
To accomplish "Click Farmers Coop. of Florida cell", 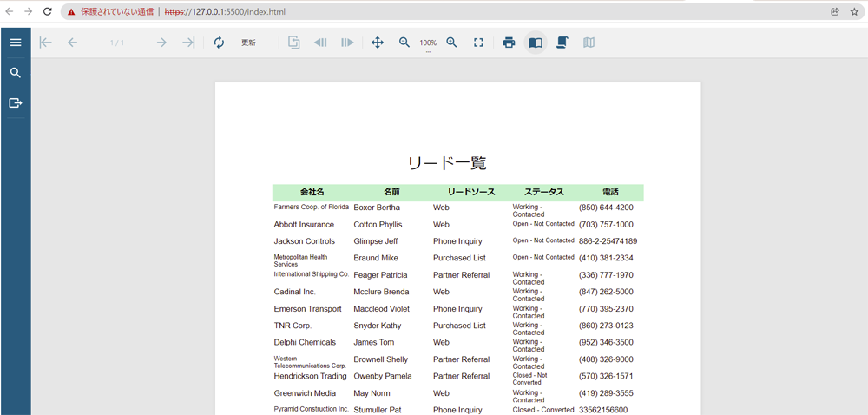I will click(311, 207).
